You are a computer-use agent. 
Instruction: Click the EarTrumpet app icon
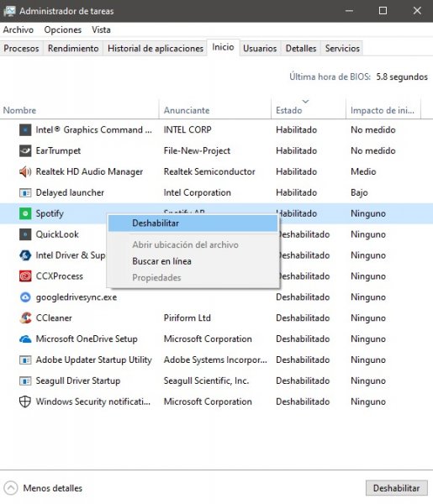click(25, 150)
